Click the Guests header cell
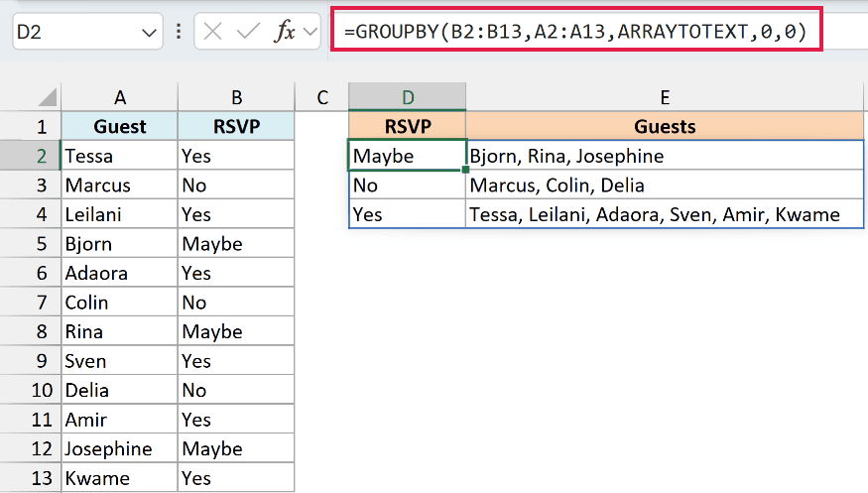The image size is (868, 493). coord(665,126)
